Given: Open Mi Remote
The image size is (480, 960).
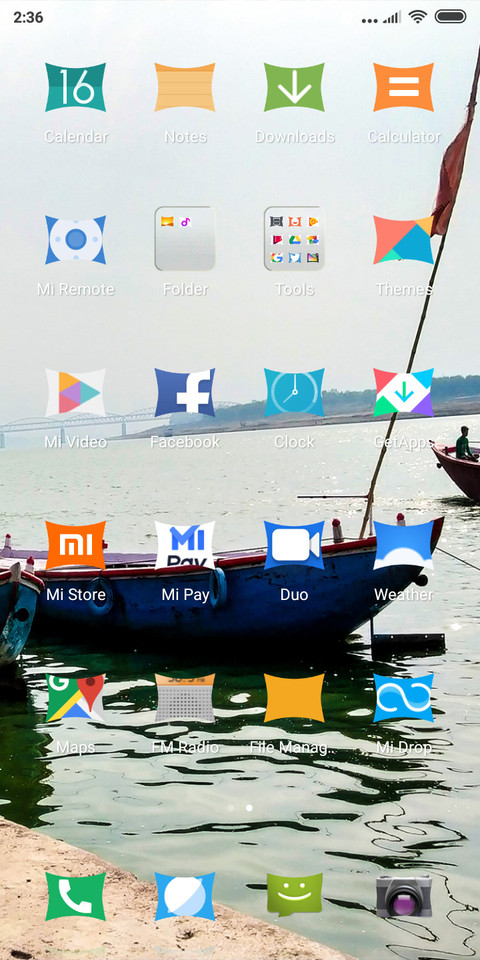Looking at the screenshot, I should [x=75, y=239].
